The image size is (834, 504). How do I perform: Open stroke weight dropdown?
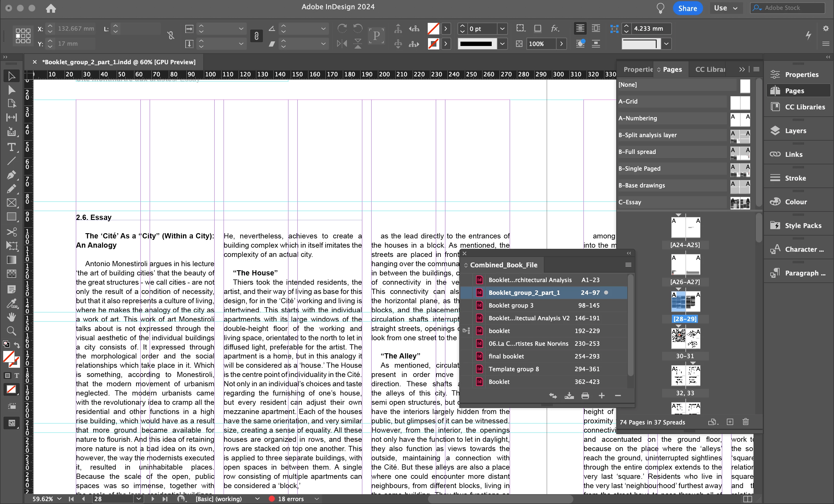(x=502, y=29)
